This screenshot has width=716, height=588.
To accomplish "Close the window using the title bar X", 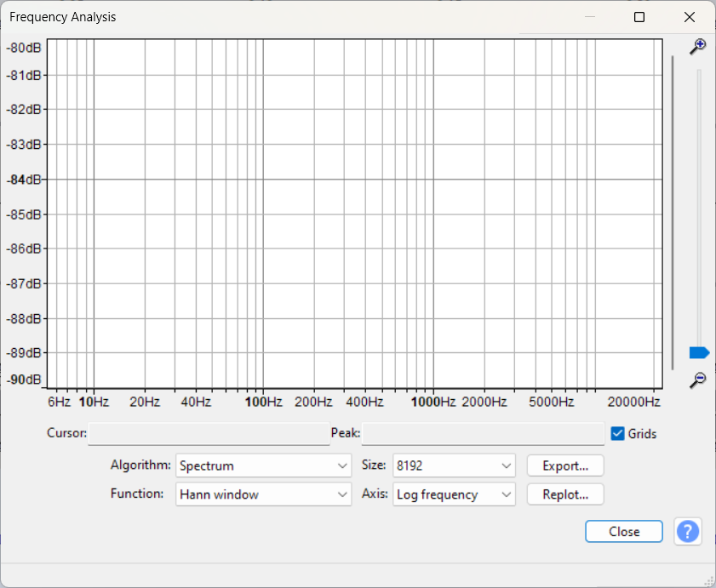I will click(690, 17).
